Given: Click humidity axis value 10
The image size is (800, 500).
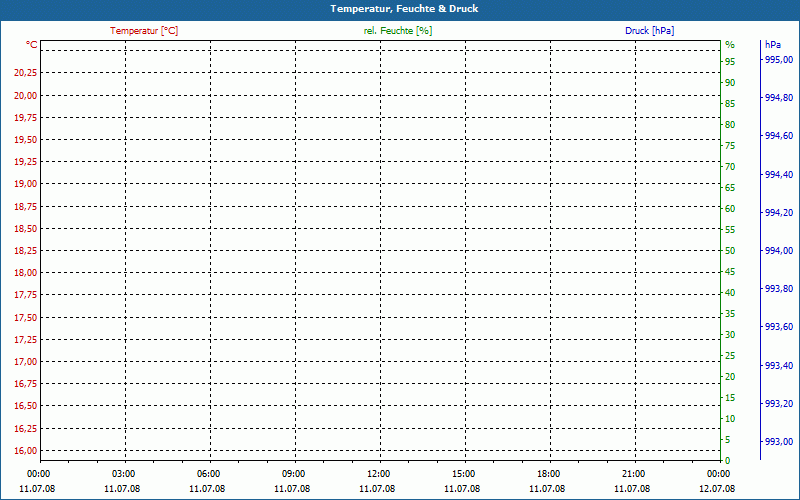Looking at the screenshot, I should coord(730,419).
